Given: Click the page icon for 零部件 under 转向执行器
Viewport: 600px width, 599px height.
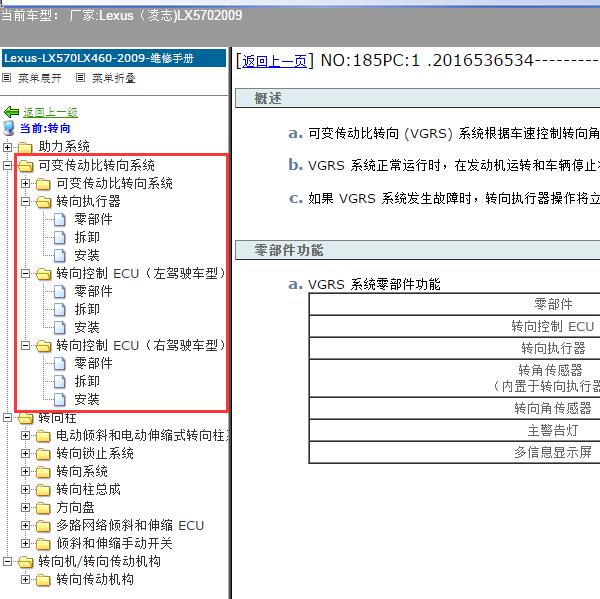Looking at the screenshot, I should (x=60, y=220).
